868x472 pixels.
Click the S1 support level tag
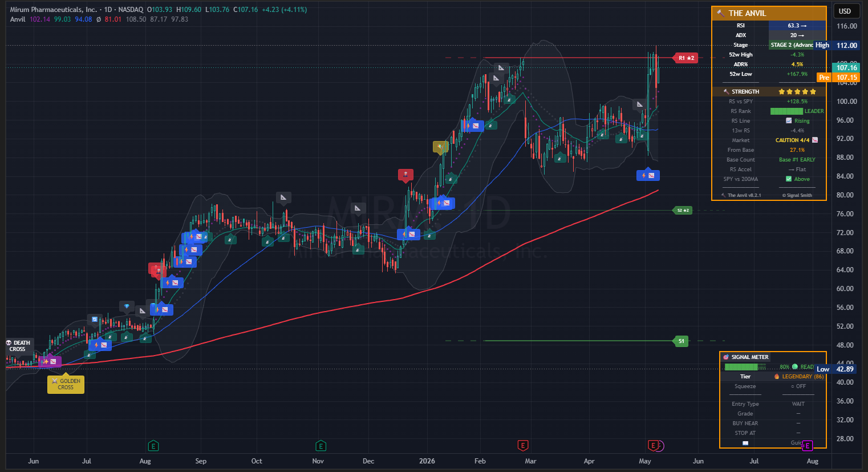click(681, 341)
